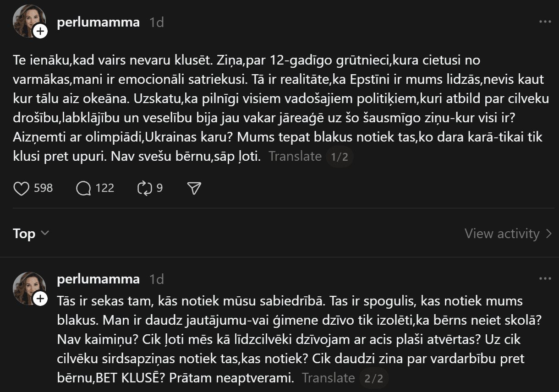Click the 1/2 thread indicator
The width and height of the screenshot is (559, 392).
click(x=340, y=157)
